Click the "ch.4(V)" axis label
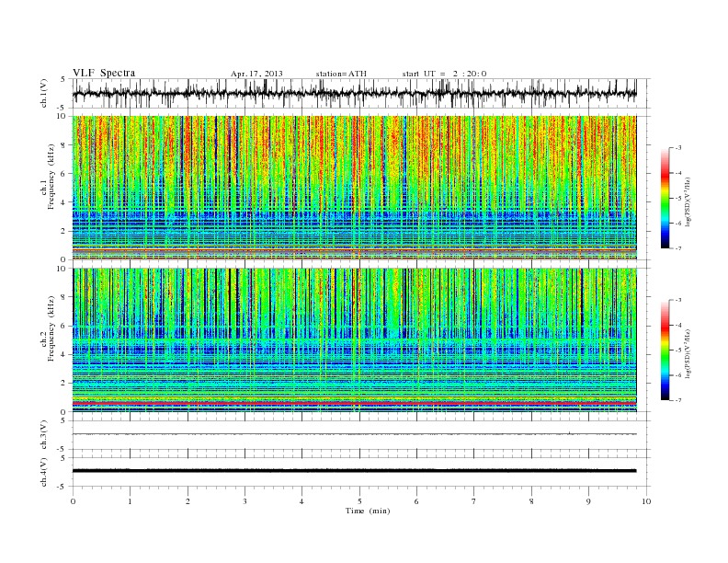Viewport: 728px width, 563px height. coord(43,472)
